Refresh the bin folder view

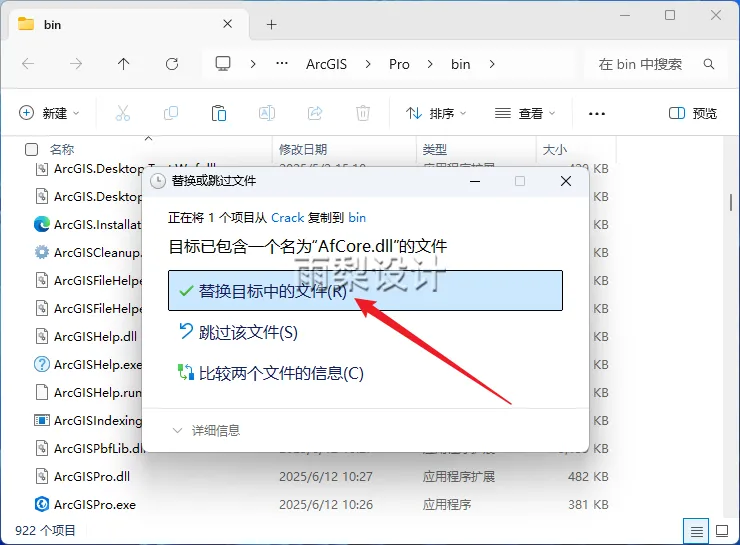(x=172, y=64)
